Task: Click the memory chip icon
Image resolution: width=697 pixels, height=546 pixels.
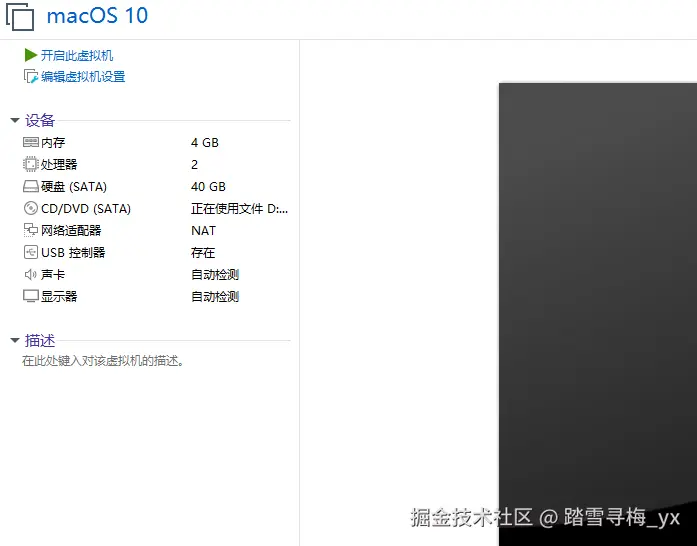Action: click(31, 142)
